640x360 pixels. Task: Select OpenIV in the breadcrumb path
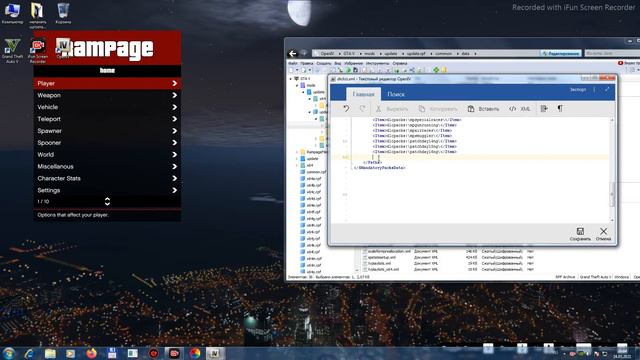(x=327, y=53)
